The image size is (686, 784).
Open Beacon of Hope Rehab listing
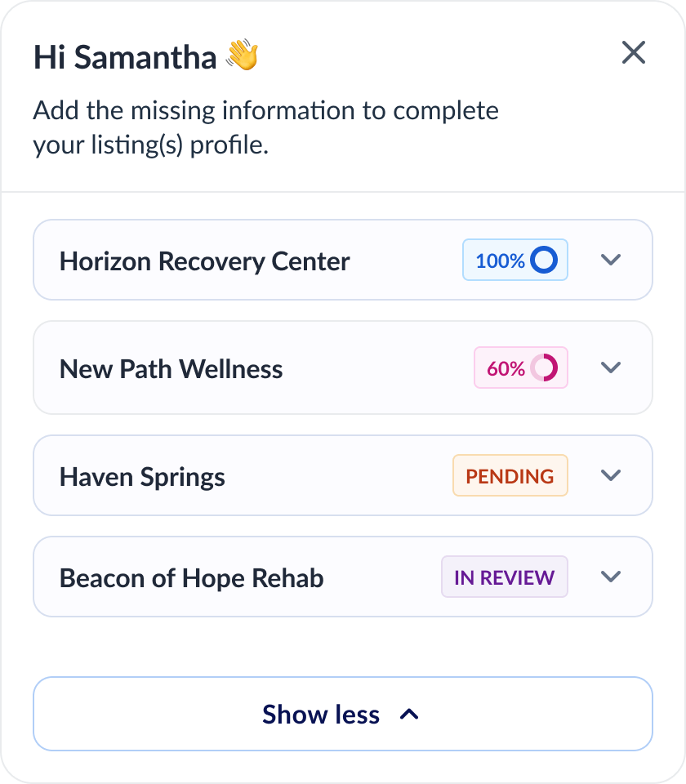pyautogui.click(x=343, y=577)
